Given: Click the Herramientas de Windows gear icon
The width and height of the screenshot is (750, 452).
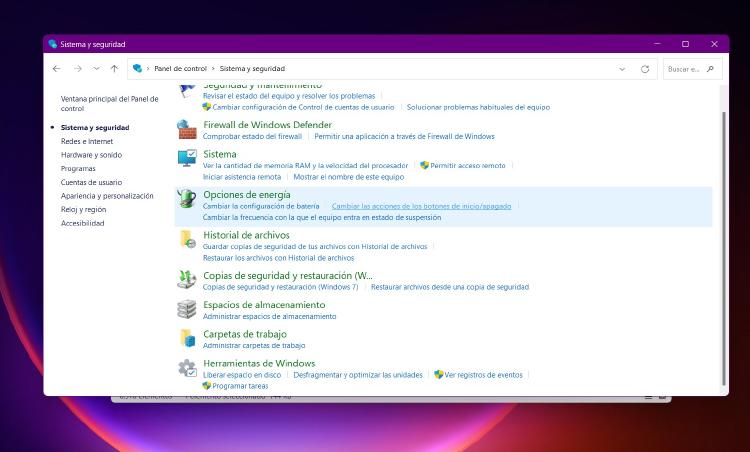Looking at the screenshot, I should pyautogui.click(x=187, y=368).
